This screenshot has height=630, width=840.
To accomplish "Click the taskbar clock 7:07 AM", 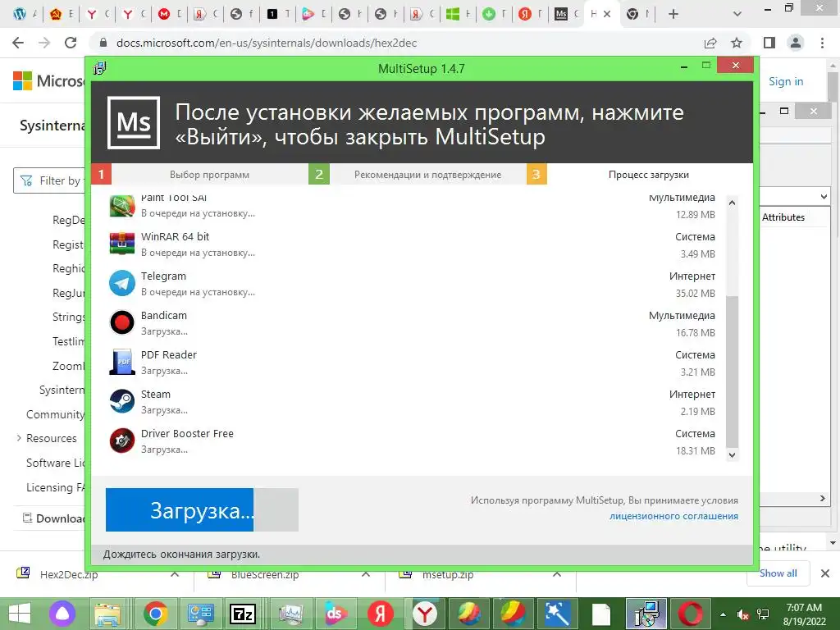I will point(804,608).
